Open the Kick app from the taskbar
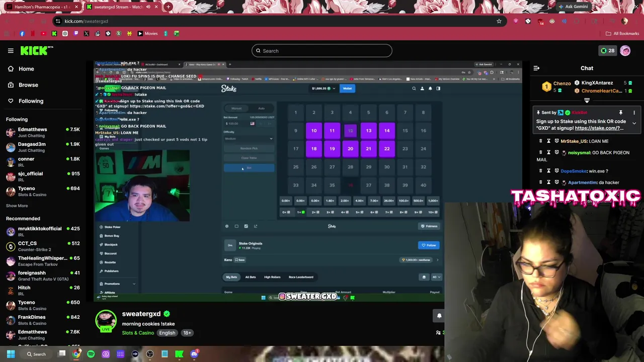 coord(179,354)
